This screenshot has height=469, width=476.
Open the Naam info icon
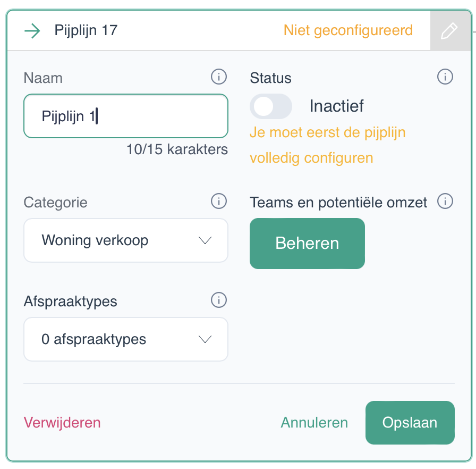click(218, 77)
